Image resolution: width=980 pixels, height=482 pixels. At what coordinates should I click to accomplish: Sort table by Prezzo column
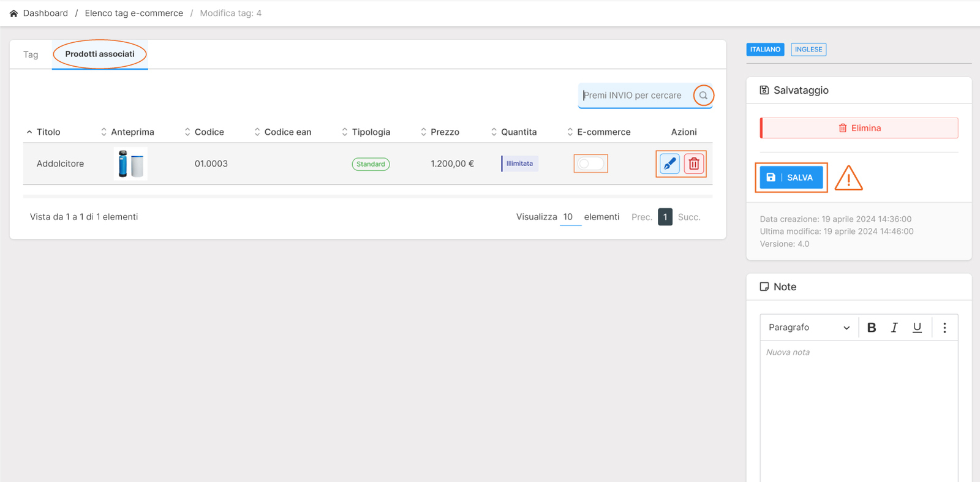coord(444,132)
